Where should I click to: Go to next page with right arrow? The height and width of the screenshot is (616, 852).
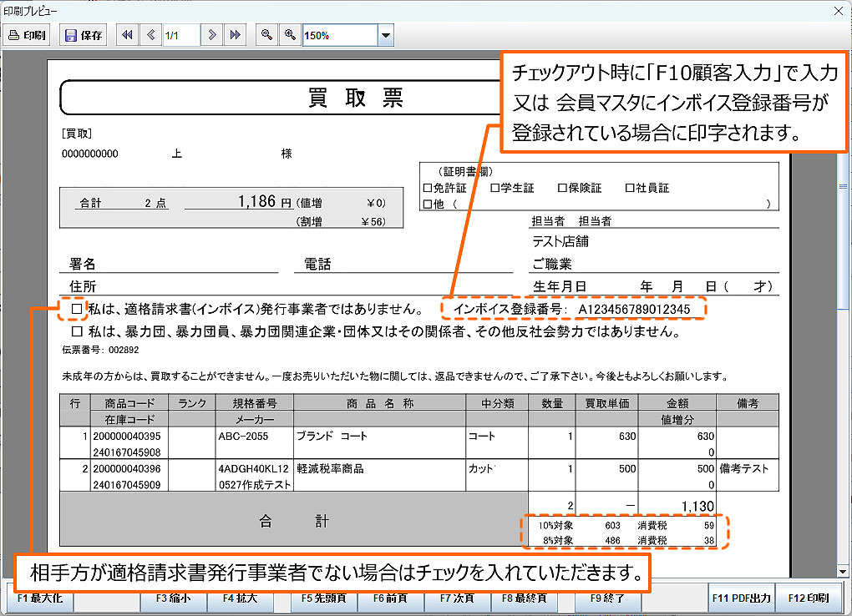(213, 35)
